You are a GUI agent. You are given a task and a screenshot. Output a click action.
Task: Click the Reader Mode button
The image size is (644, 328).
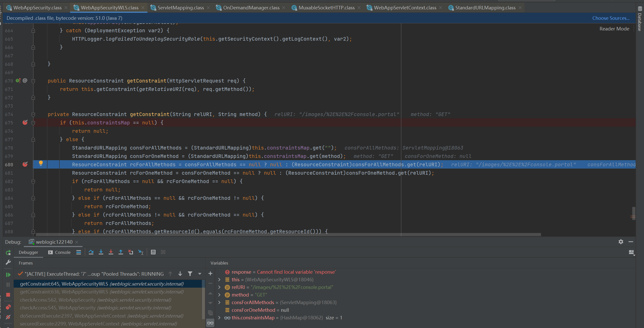[x=614, y=29]
